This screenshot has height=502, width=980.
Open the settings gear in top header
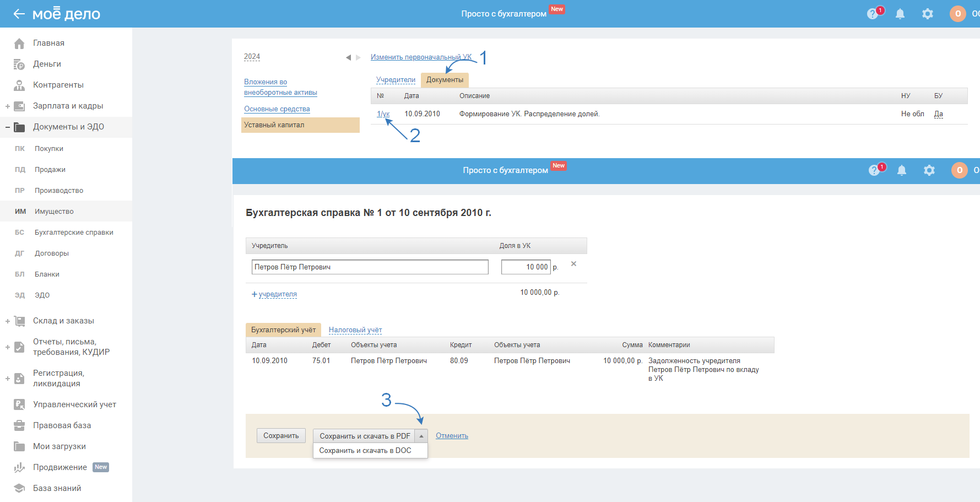(928, 14)
